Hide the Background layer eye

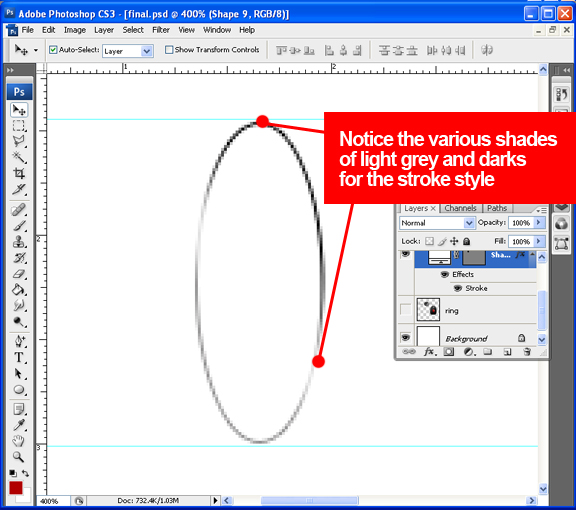point(406,337)
